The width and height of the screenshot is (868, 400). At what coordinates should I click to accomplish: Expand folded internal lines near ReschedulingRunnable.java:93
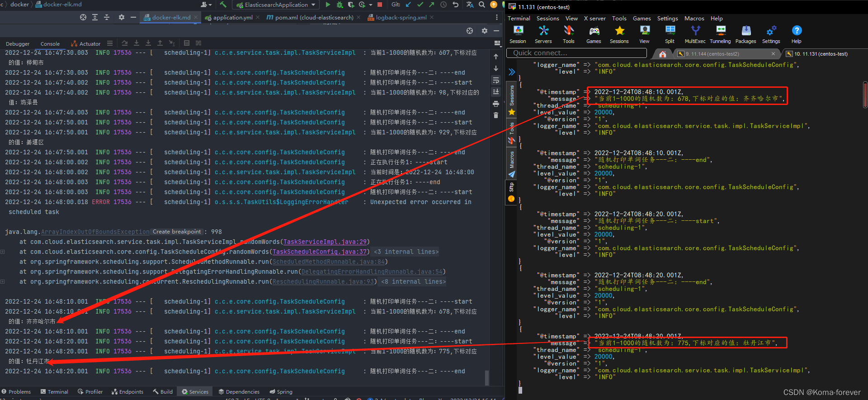3,281
